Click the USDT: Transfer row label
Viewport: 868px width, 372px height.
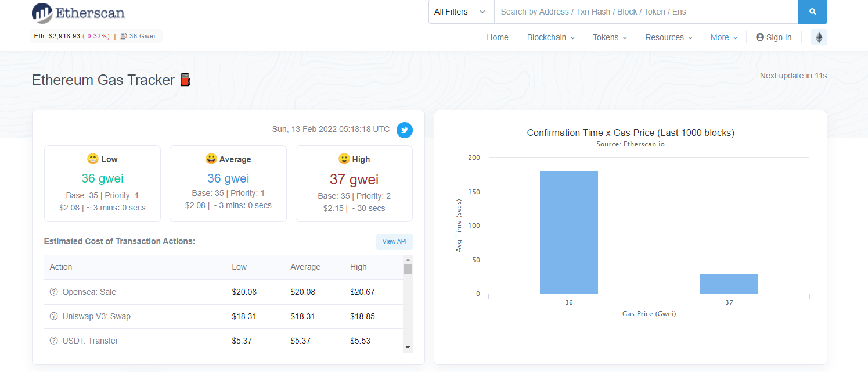pyautogui.click(x=90, y=341)
